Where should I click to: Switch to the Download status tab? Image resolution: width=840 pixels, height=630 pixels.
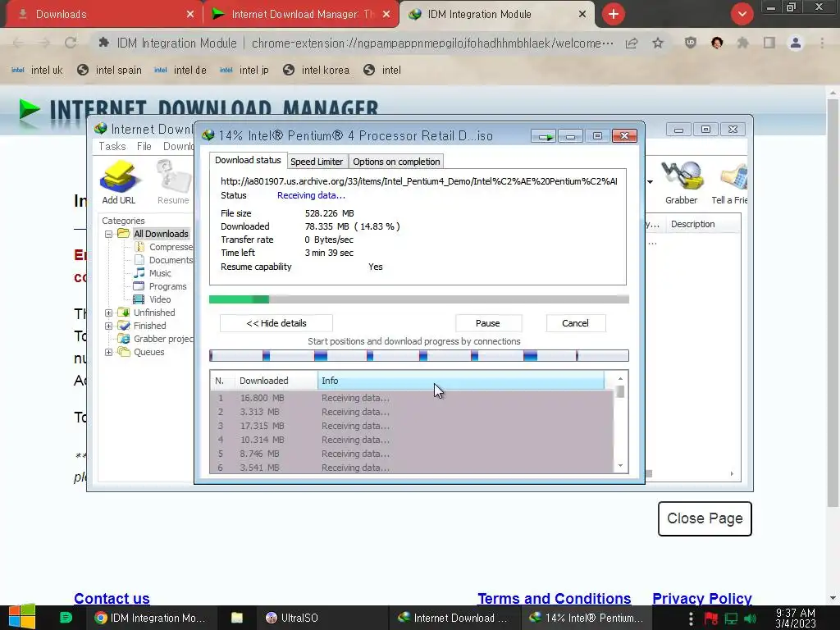pos(248,160)
